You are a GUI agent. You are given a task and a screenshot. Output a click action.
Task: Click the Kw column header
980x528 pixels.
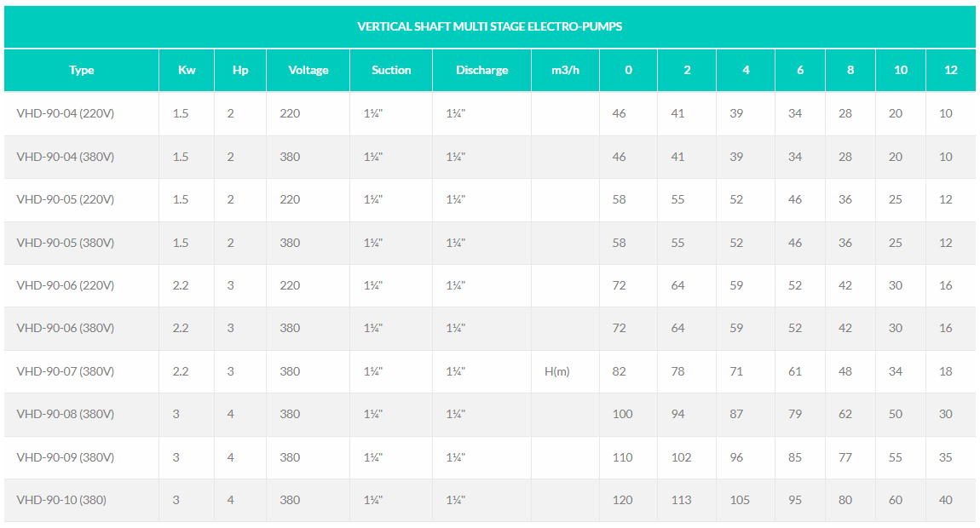click(x=187, y=70)
